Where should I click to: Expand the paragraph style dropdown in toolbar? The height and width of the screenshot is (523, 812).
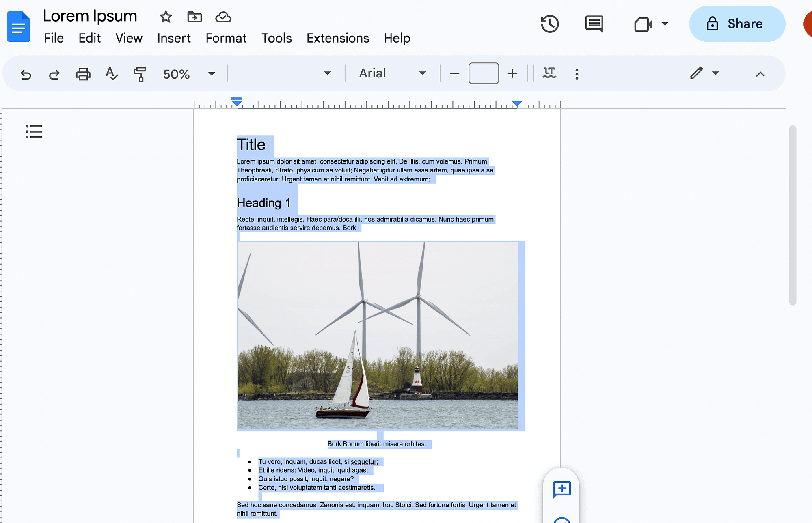coord(327,73)
